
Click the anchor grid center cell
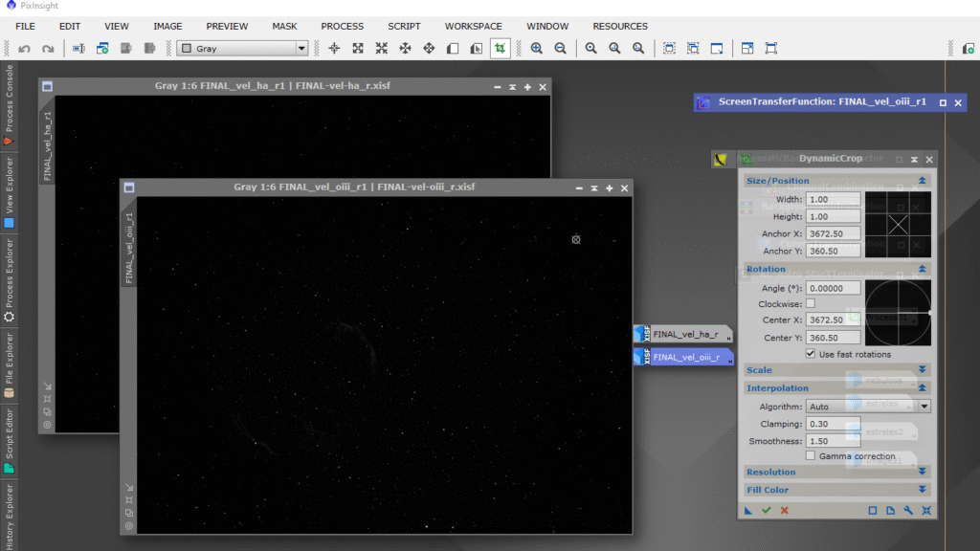(898, 224)
